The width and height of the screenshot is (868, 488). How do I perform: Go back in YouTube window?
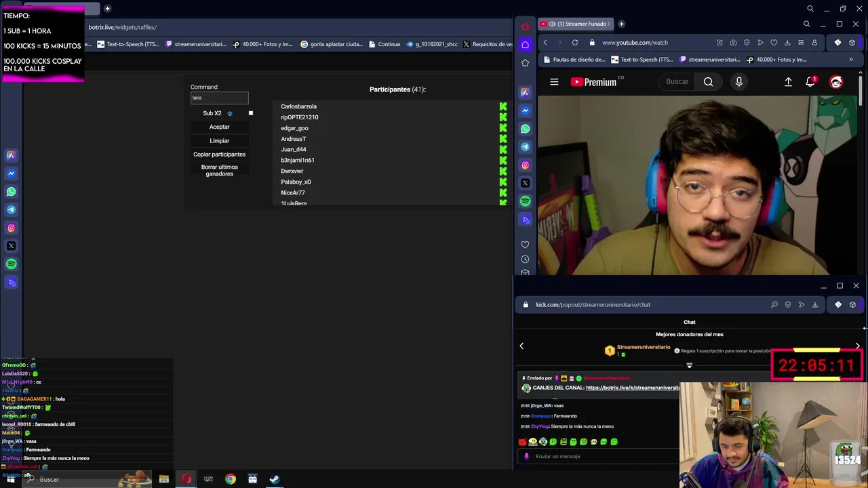coord(545,43)
